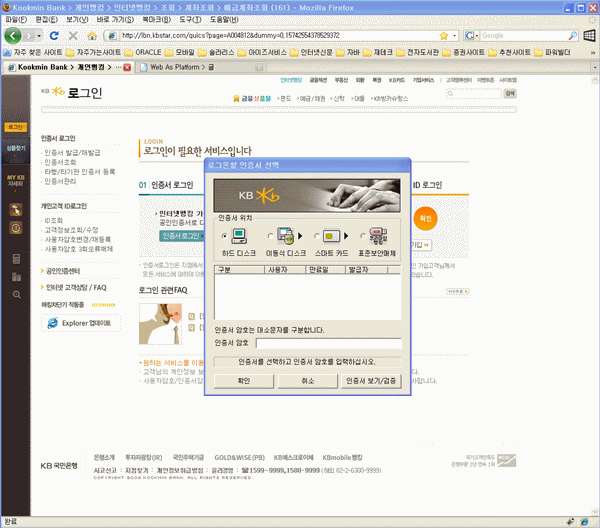600x528 pixels.
Task: Click the MY KB sidebar icon
Action: click(x=15, y=181)
